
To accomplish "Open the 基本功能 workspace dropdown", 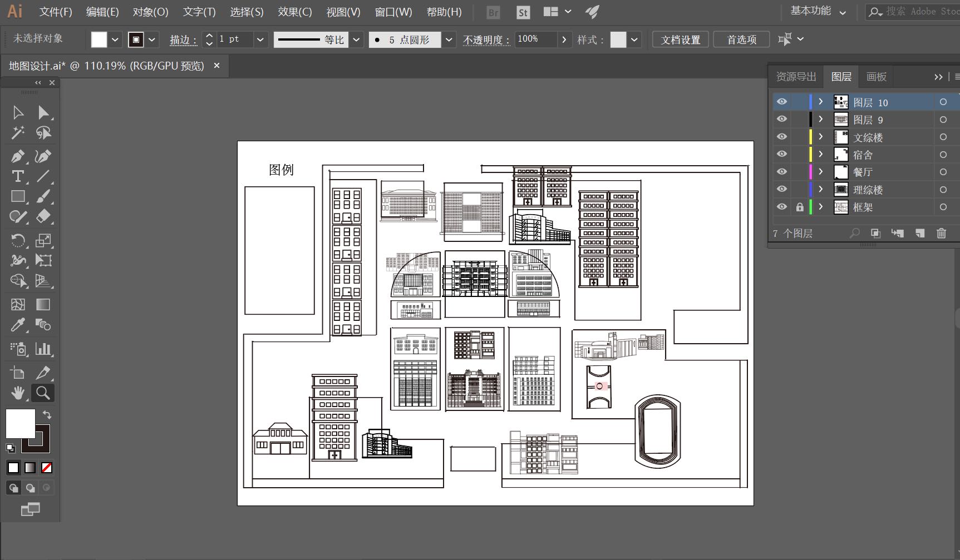I will 818,12.
